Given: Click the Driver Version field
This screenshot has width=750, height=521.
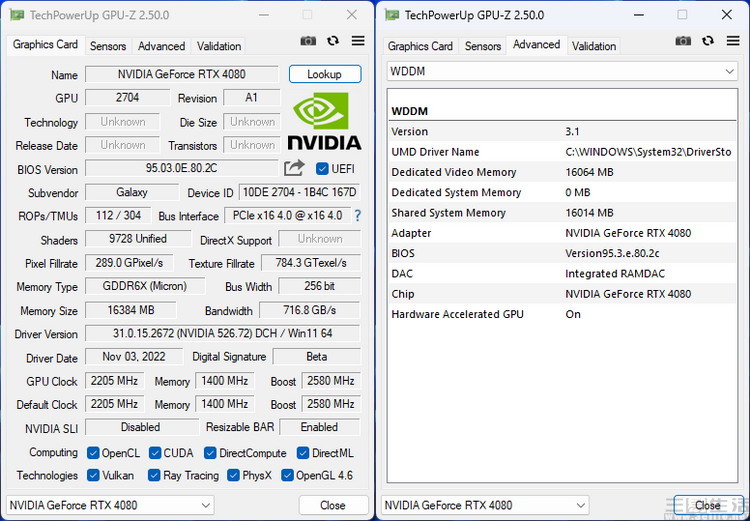Looking at the screenshot, I should [222, 333].
